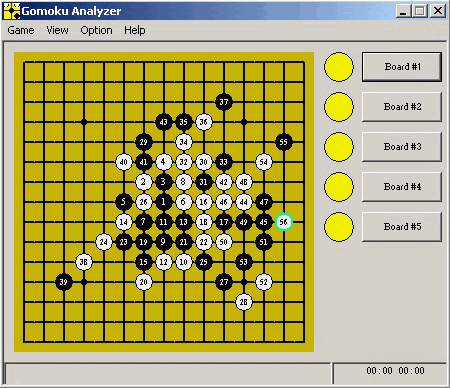Select white stone number 40
Viewport: 450px width, 388px height.
pyautogui.click(x=124, y=162)
